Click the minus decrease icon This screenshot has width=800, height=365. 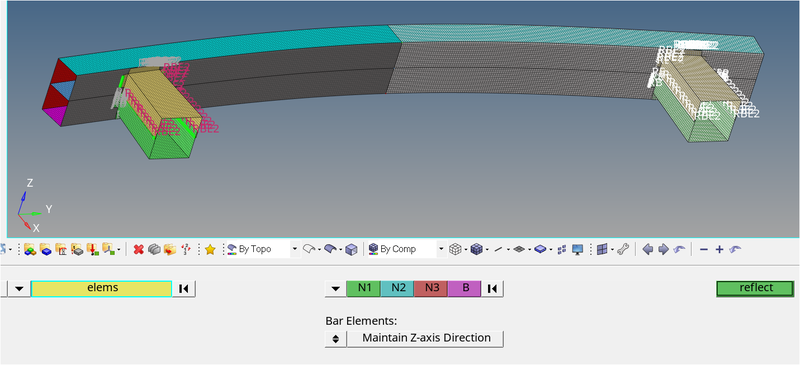pyautogui.click(x=704, y=250)
